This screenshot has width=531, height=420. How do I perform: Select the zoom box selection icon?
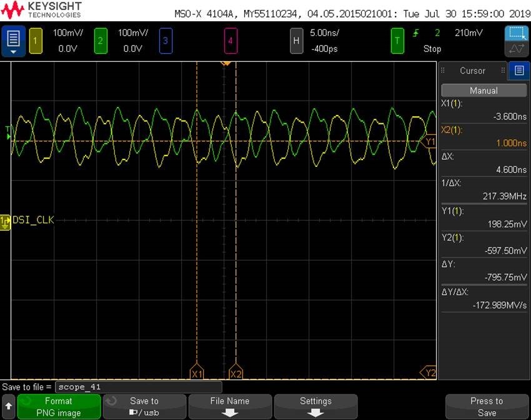(517, 34)
